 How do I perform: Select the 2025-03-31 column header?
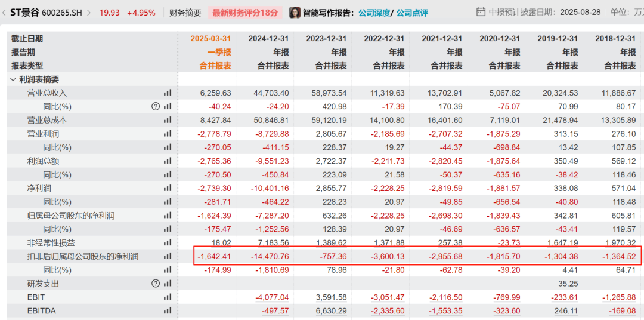210,39
